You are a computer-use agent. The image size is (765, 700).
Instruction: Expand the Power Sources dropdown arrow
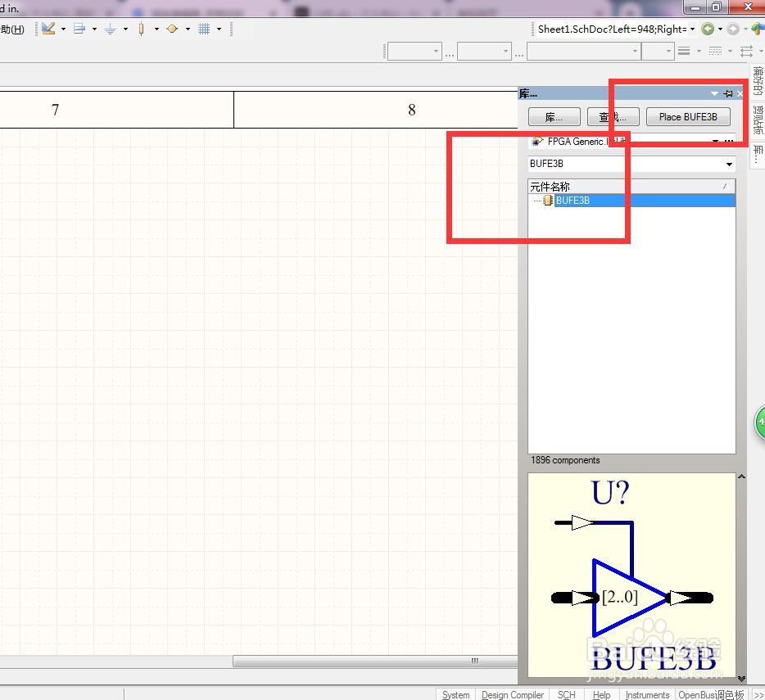click(x=126, y=29)
